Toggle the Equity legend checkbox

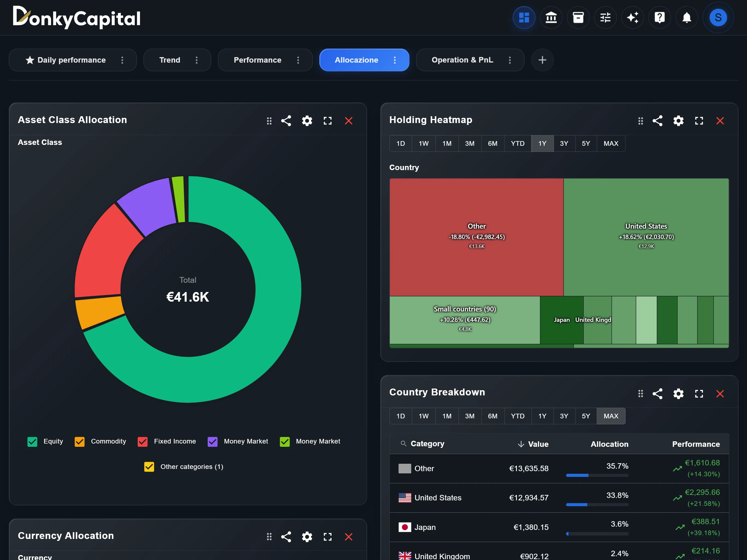[x=33, y=441]
